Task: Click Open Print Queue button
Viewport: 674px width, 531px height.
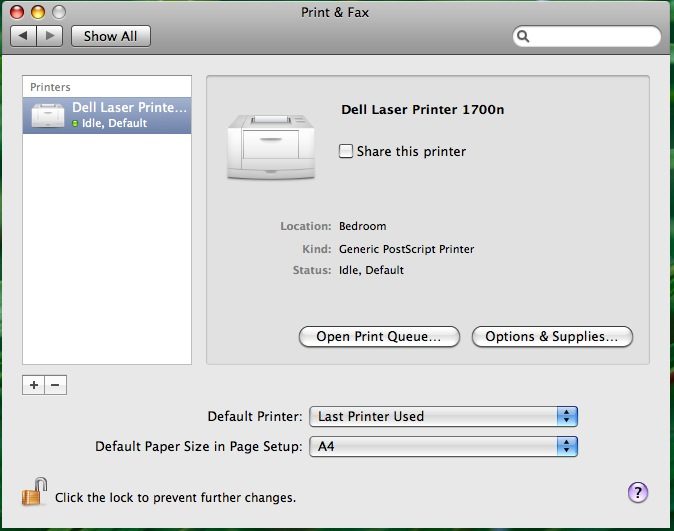Action: (x=379, y=336)
